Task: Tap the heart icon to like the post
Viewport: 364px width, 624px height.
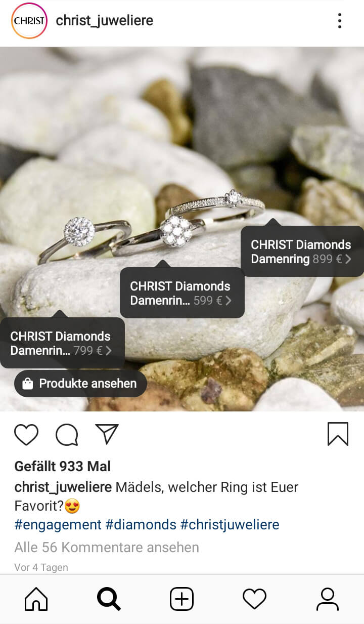Action: pos(26,434)
